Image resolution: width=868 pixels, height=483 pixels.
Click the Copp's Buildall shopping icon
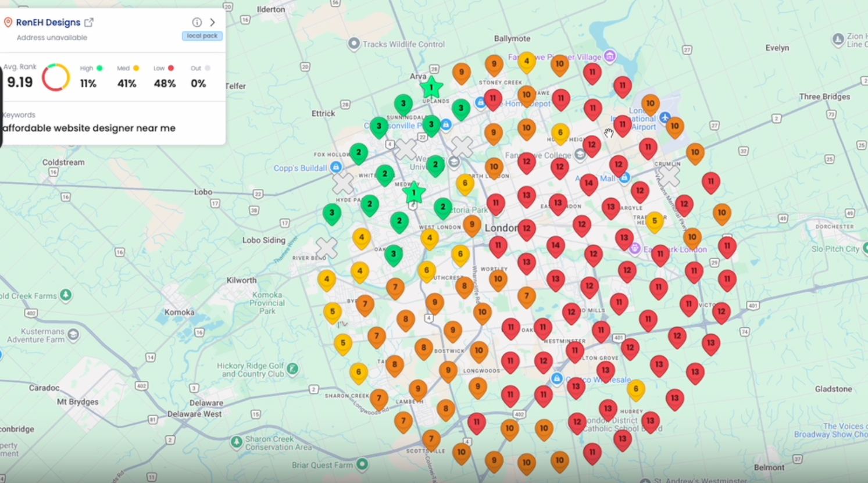point(336,167)
